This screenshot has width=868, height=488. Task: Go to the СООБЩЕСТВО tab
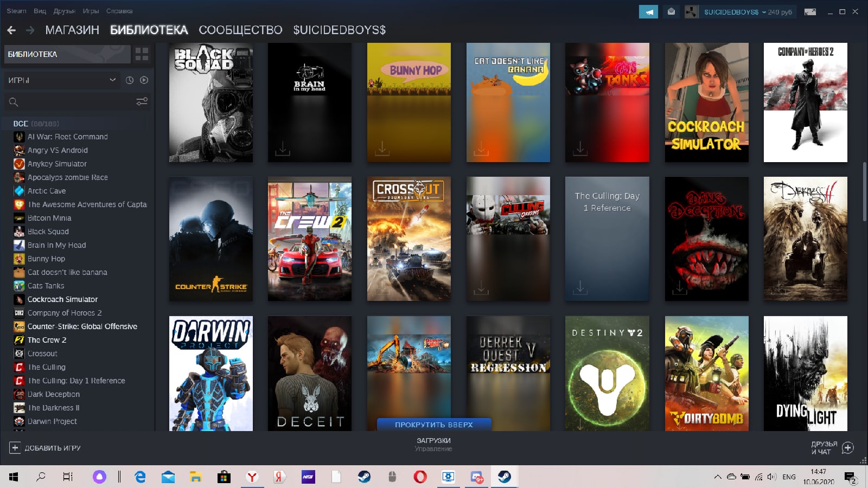[240, 30]
